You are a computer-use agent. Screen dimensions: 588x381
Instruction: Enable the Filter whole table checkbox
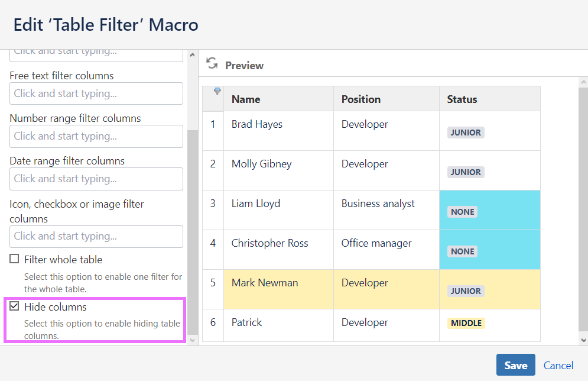coord(14,259)
